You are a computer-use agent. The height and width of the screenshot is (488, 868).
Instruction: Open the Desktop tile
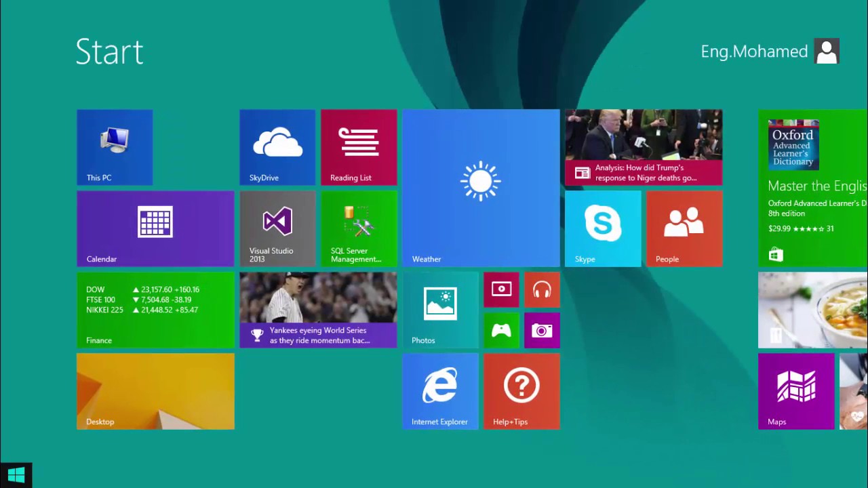coord(155,391)
